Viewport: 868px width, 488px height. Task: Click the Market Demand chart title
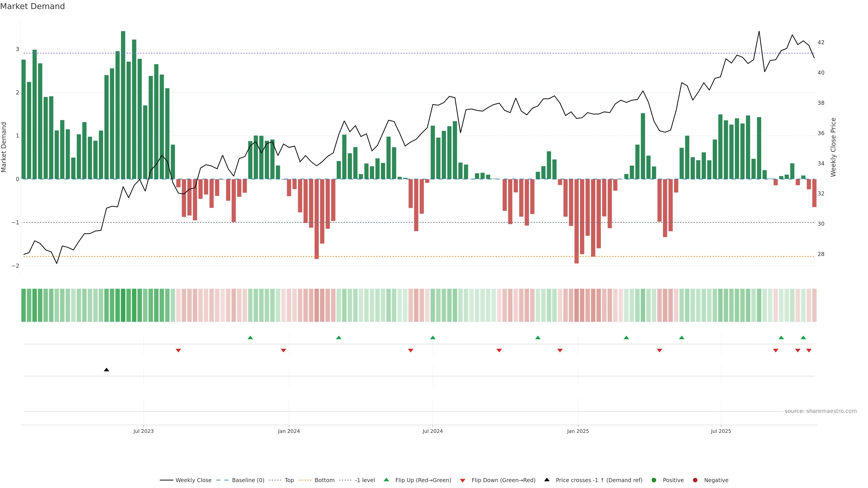tap(32, 6)
